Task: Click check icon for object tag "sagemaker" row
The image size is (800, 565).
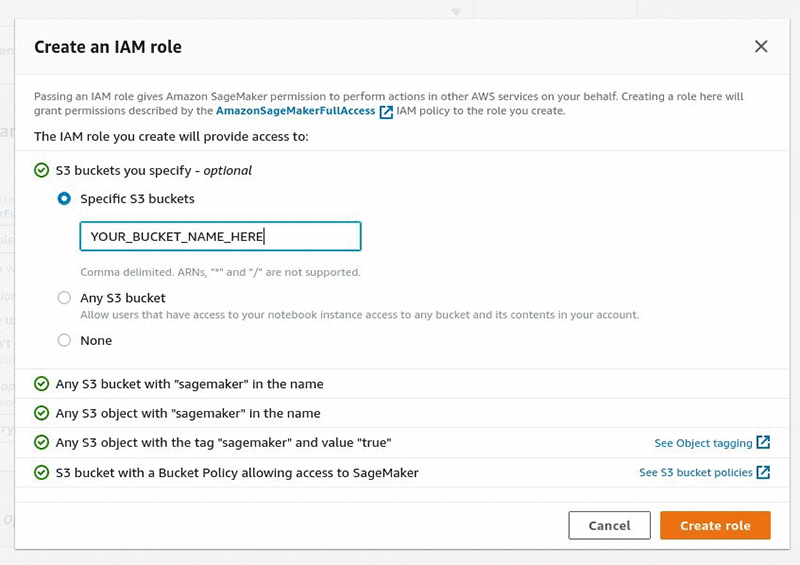Action: coord(41,442)
